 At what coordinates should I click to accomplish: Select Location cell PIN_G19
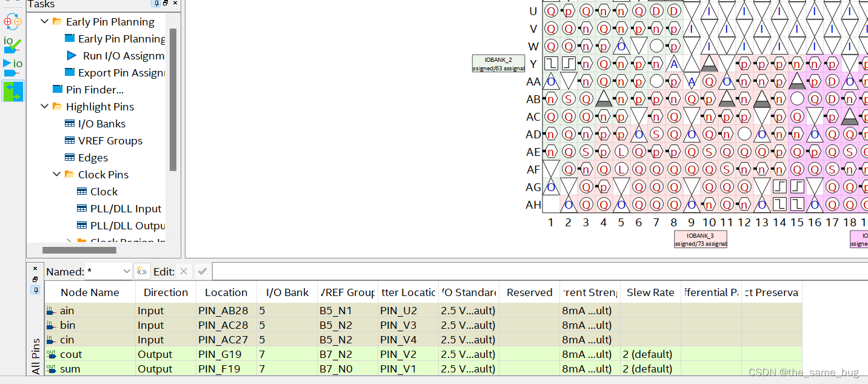226,354
